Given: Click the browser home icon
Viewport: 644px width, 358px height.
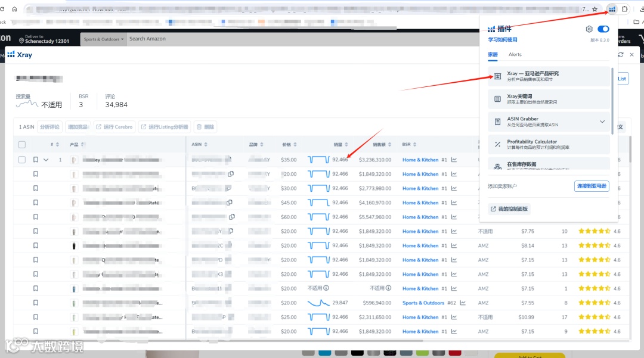Looking at the screenshot, I should 14,9.
